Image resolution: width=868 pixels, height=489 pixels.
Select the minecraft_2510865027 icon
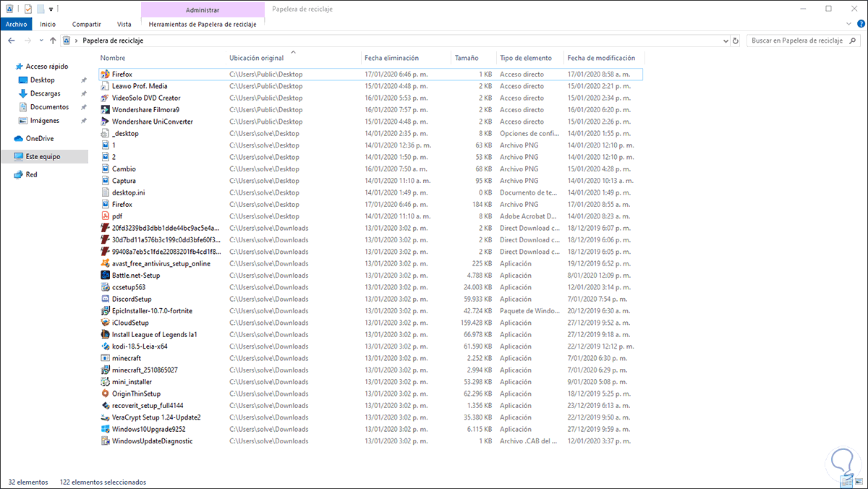tap(105, 370)
